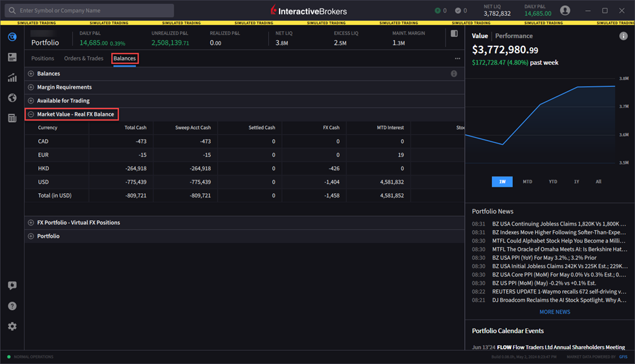The width and height of the screenshot is (635, 364).
Task: Click the Total Cash column header
Action: pos(135,128)
